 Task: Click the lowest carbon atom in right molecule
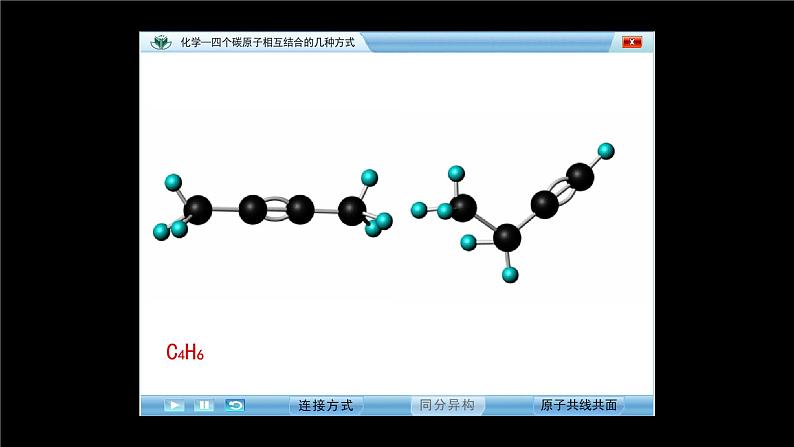tap(507, 237)
